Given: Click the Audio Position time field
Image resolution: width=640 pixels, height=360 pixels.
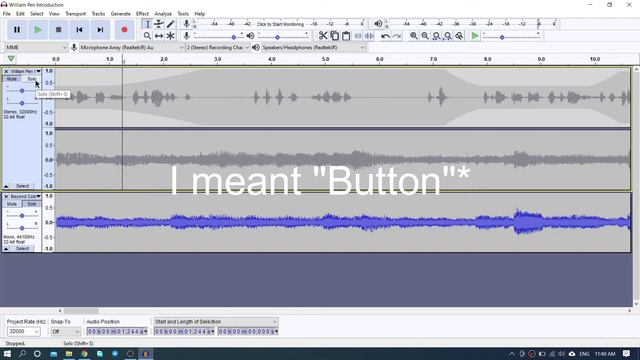Looking at the screenshot, I should tap(117, 331).
